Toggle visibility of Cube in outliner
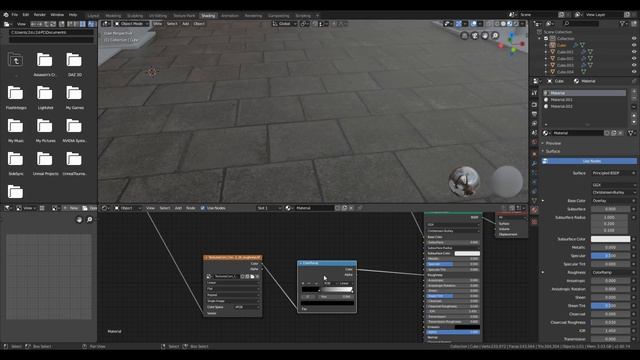 point(634,45)
